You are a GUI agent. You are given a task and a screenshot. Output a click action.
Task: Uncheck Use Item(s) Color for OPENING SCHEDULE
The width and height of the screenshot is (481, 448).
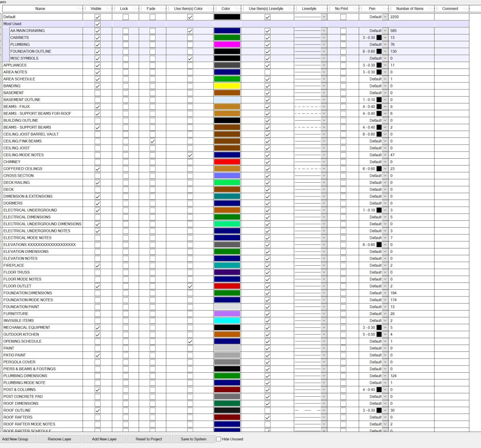click(x=190, y=341)
